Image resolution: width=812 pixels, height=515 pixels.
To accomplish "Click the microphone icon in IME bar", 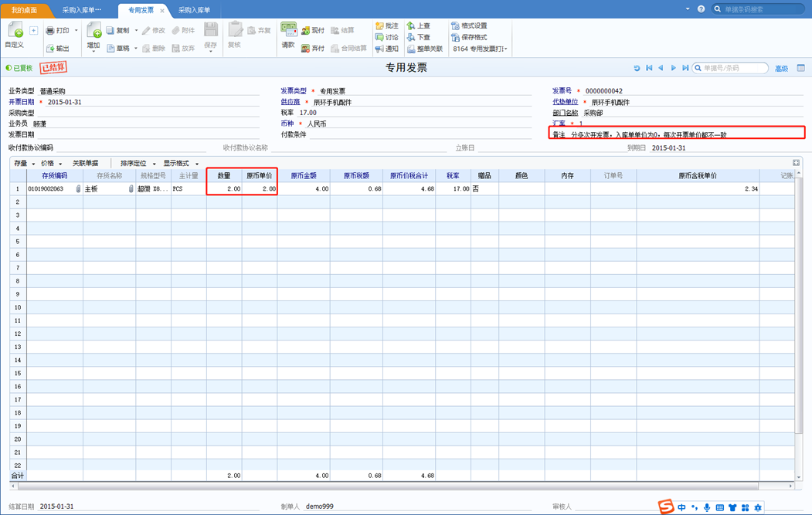I will pyautogui.click(x=707, y=508).
